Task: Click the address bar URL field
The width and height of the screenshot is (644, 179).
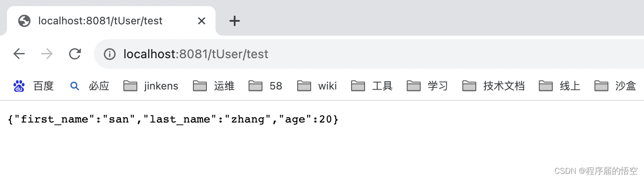Action: click(x=369, y=54)
